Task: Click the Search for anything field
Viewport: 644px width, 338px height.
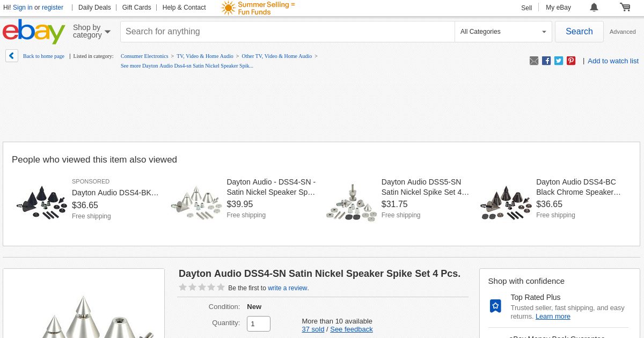Action: click(x=287, y=32)
